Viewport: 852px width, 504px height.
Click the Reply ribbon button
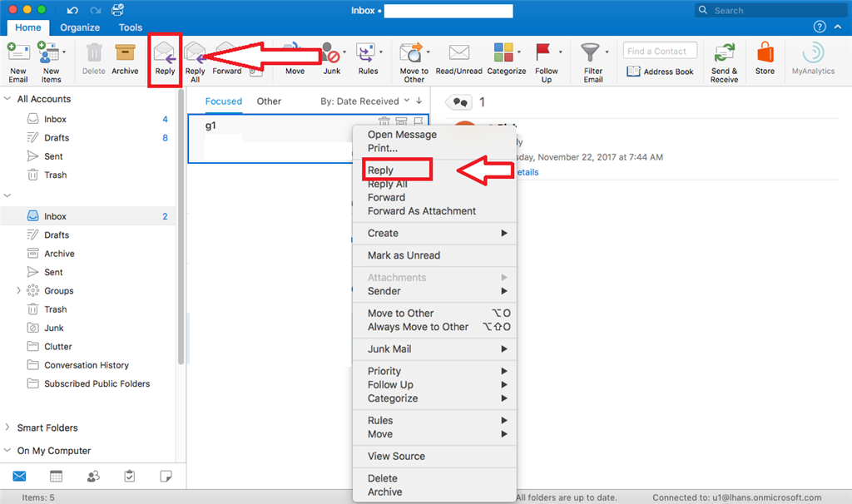coord(165,59)
